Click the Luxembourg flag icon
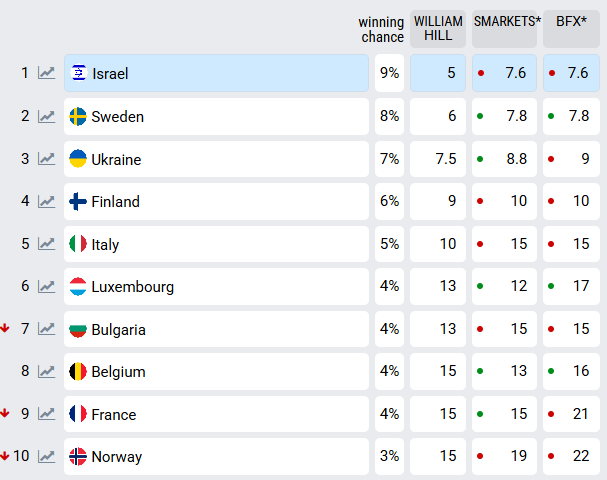607x480 pixels. pos(77,287)
